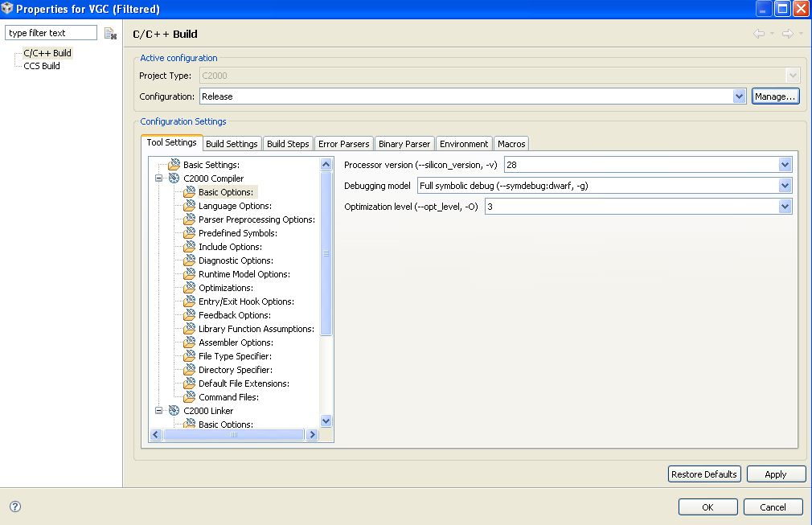Screen dimensions: 812x525
Task: Open the Configuration dropdown
Action: click(739, 96)
